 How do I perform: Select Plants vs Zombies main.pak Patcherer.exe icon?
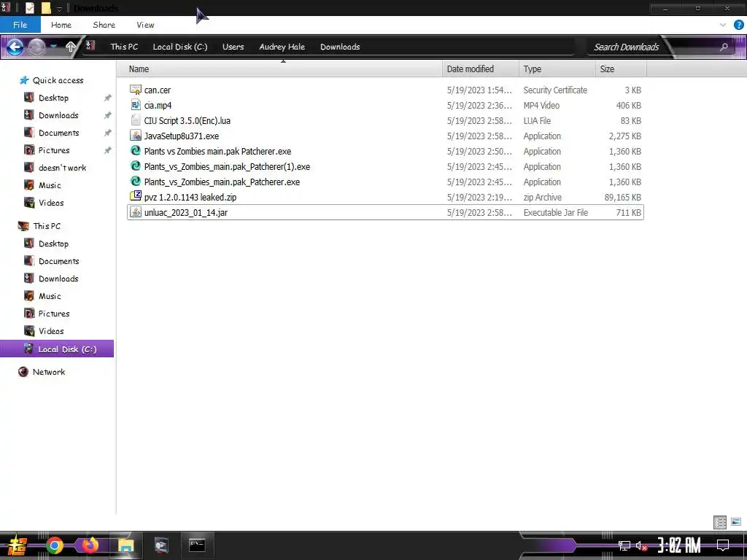coord(136,151)
